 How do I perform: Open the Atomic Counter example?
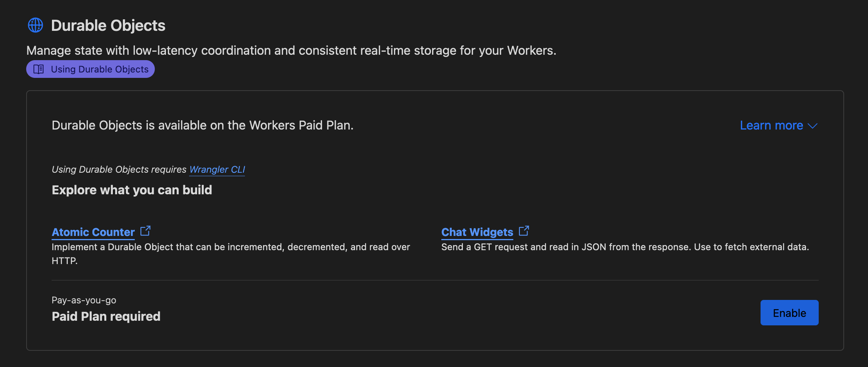[93, 232]
